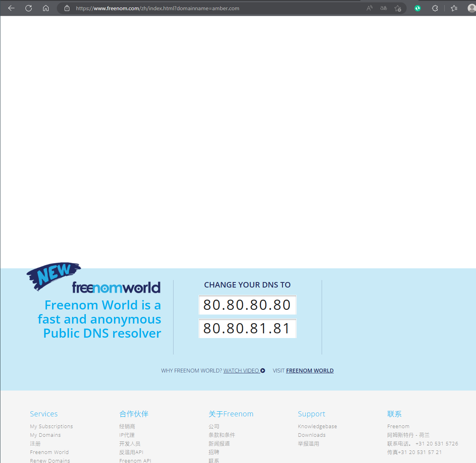Image resolution: width=476 pixels, height=463 pixels.
Task: Click the 联系 footer heading
Action: tap(395, 414)
